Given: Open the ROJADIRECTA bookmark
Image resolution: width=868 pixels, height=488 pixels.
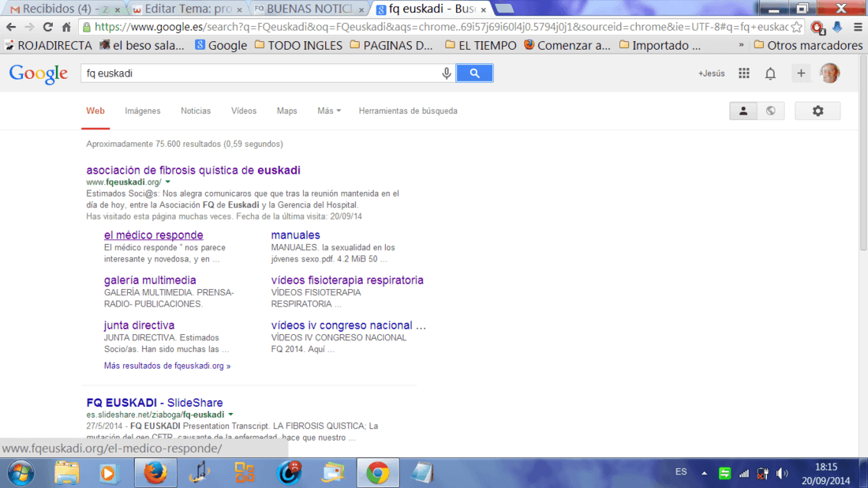Looking at the screenshot, I should (49, 46).
